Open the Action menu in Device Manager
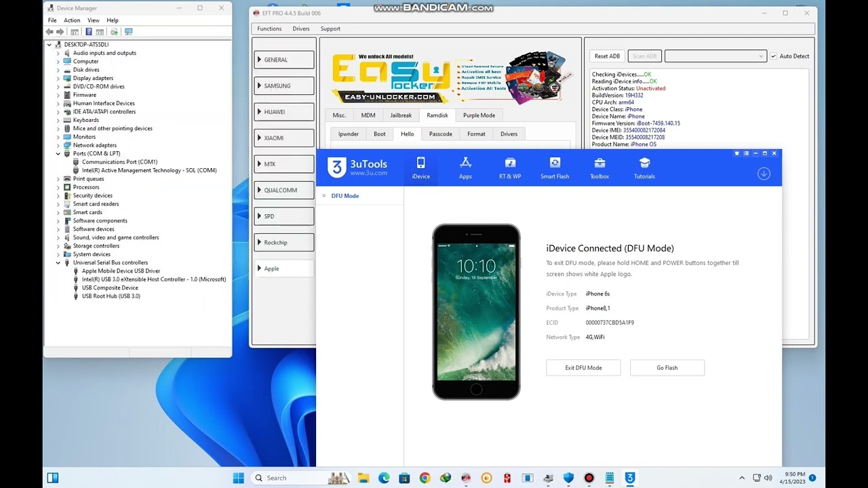Screen dimensions: 868x488 point(72,20)
